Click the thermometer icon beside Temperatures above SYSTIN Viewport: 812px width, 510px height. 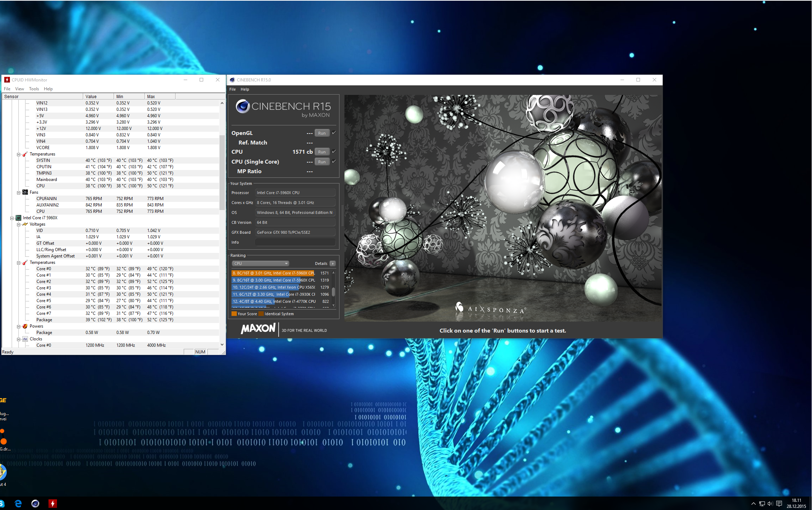[x=25, y=154]
